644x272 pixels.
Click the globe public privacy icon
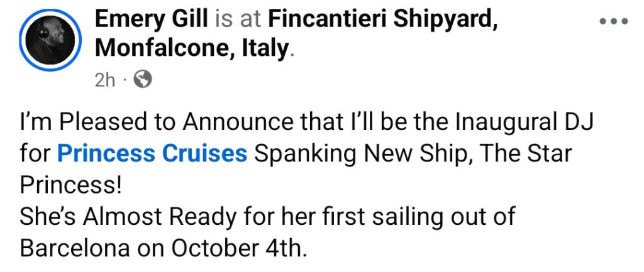143,80
